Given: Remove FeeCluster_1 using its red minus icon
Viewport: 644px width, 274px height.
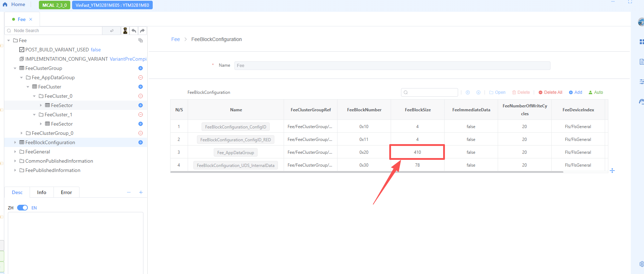Looking at the screenshot, I should [141, 115].
